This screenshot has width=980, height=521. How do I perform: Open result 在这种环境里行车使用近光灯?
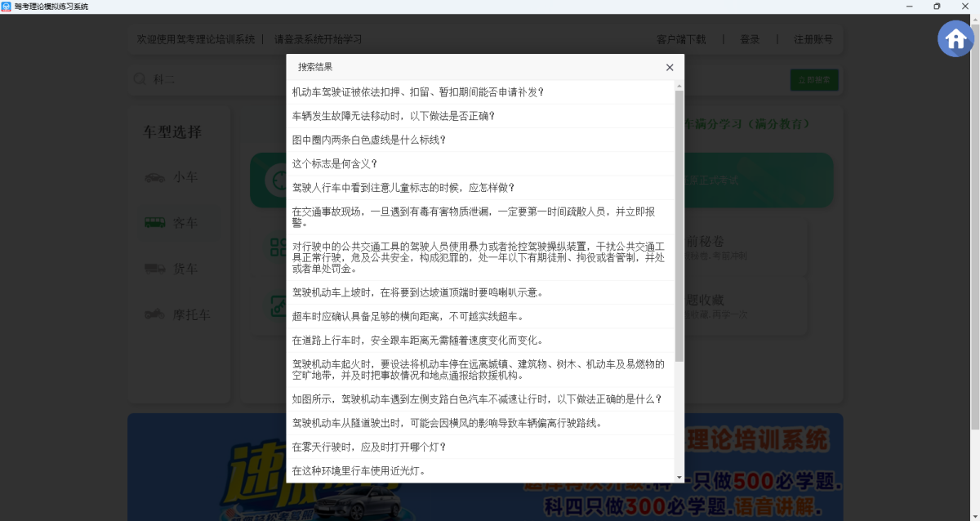tap(359, 471)
